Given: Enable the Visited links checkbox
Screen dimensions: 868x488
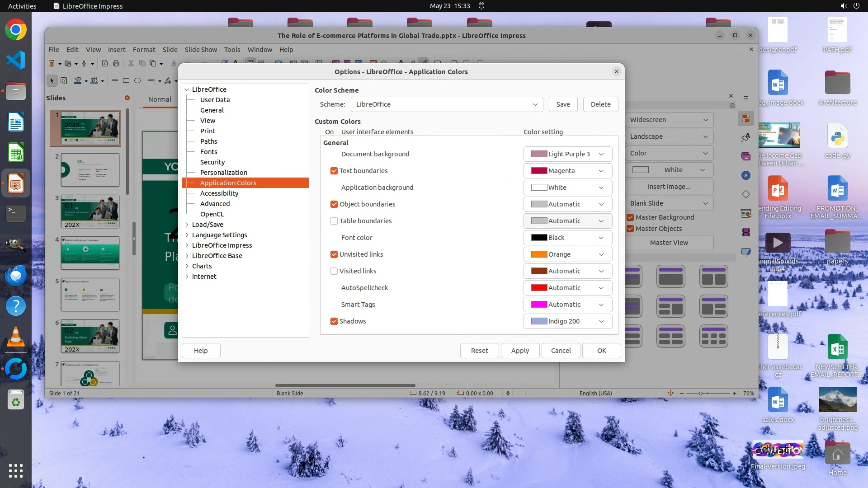Looking at the screenshot, I should pyautogui.click(x=334, y=271).
